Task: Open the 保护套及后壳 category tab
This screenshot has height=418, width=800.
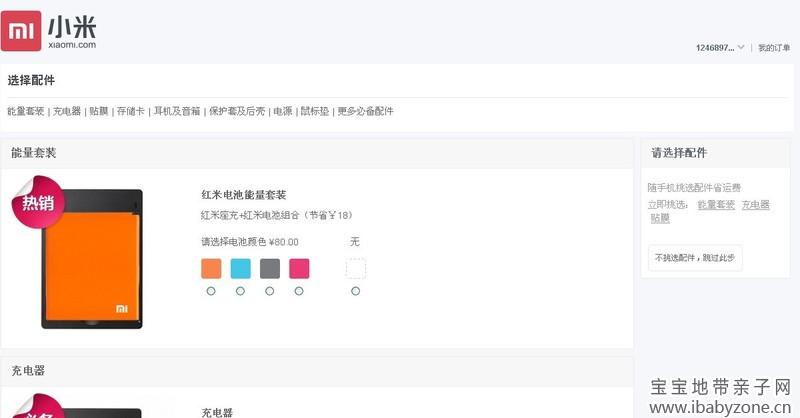Action: point(237,111)
